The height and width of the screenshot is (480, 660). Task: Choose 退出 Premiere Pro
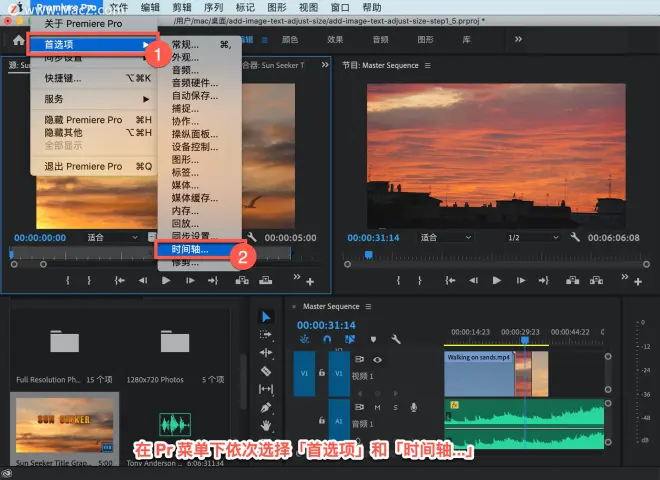(83, 166)
